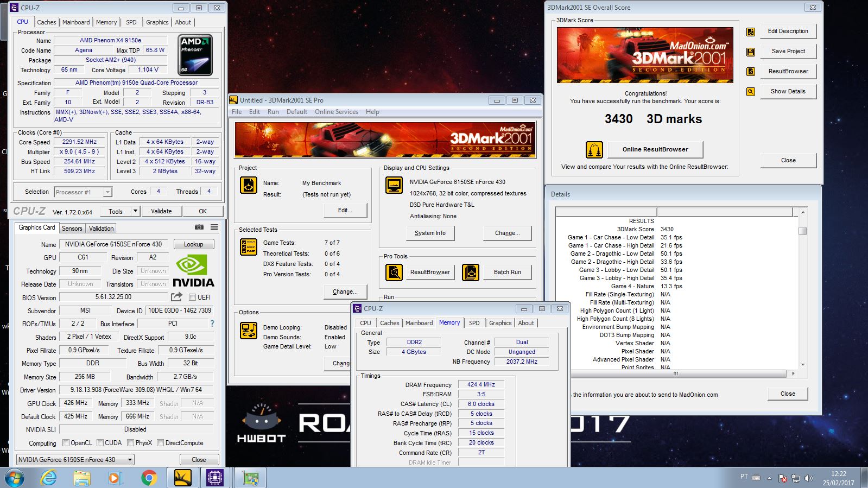Click the NVIDIA logo in GPU-Z
The width and height of the screenshot is (868, 488).
[193, 271]
